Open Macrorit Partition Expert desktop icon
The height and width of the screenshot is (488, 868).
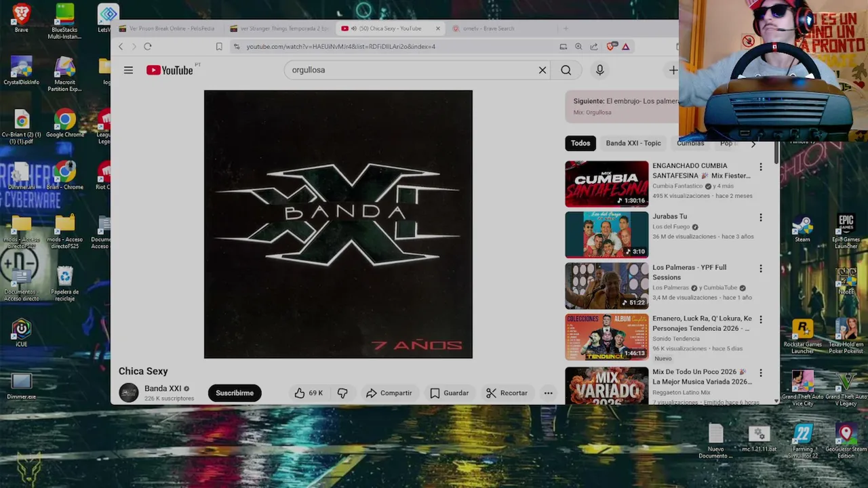pyautogui.click(x=64, y=74)
